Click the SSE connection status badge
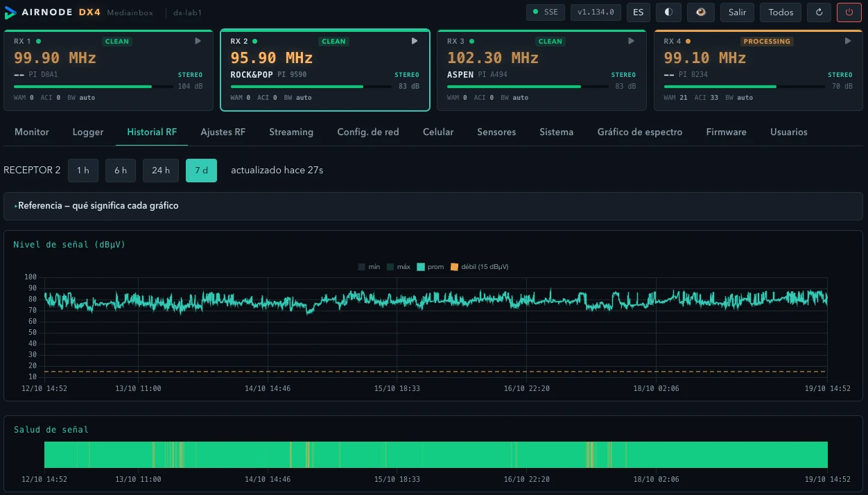868x495 pixels. tap(546, 12)
